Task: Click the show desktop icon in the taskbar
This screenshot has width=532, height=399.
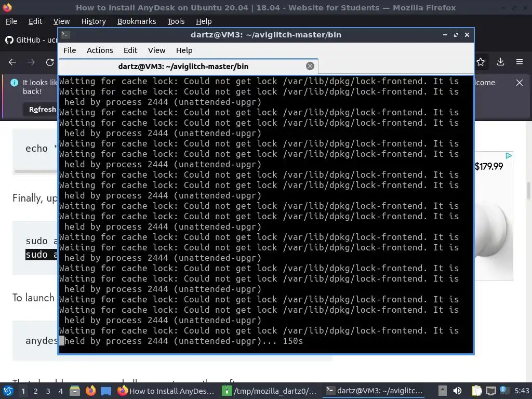Action: [x=106, y=391]
